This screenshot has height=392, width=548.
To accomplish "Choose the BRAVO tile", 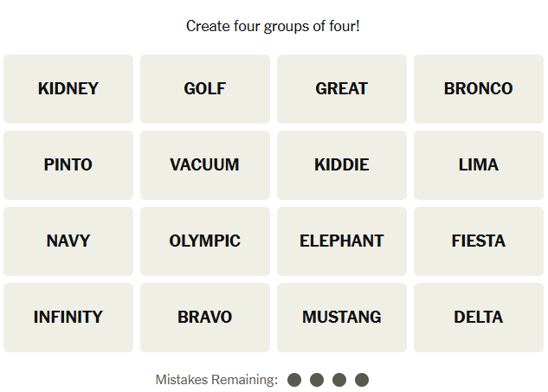I will click(205, 317).
